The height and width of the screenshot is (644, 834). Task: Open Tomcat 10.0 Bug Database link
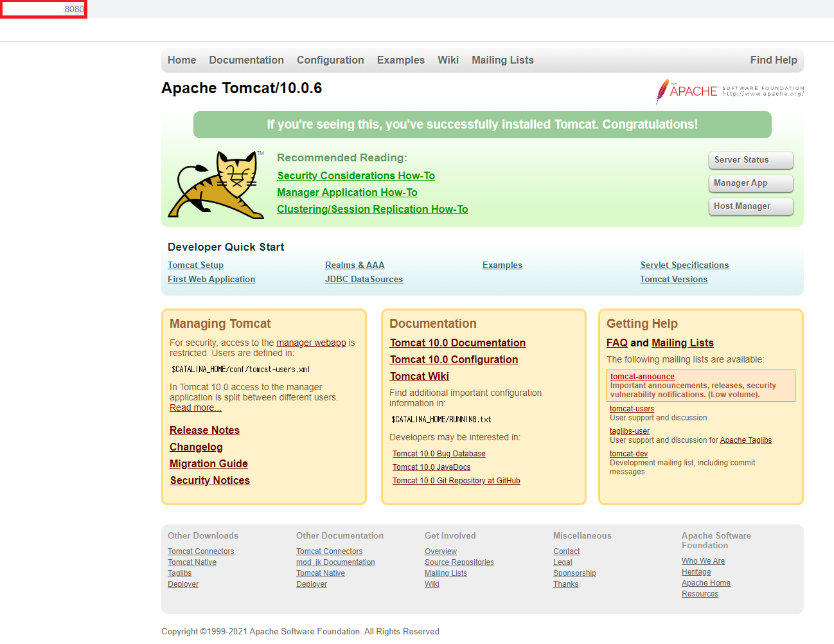point(439,454)
